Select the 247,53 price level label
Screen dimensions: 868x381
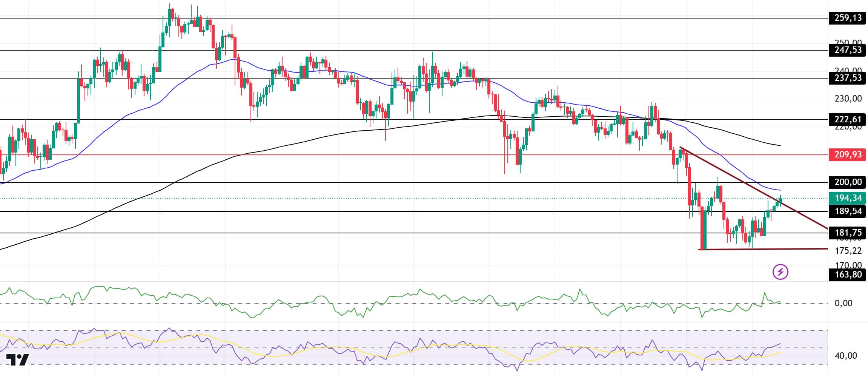click(x=847, y=50)
